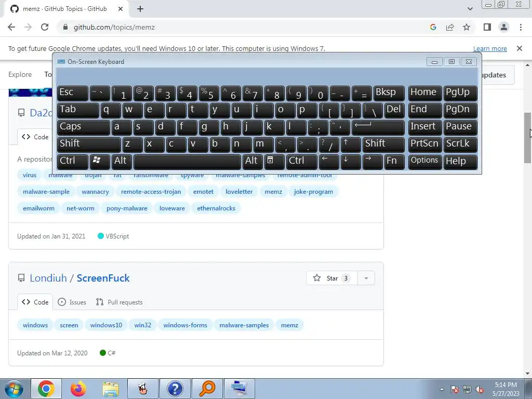Open the Windows Start menu
This screenshot has width=532, height=399.
point(14,389)
